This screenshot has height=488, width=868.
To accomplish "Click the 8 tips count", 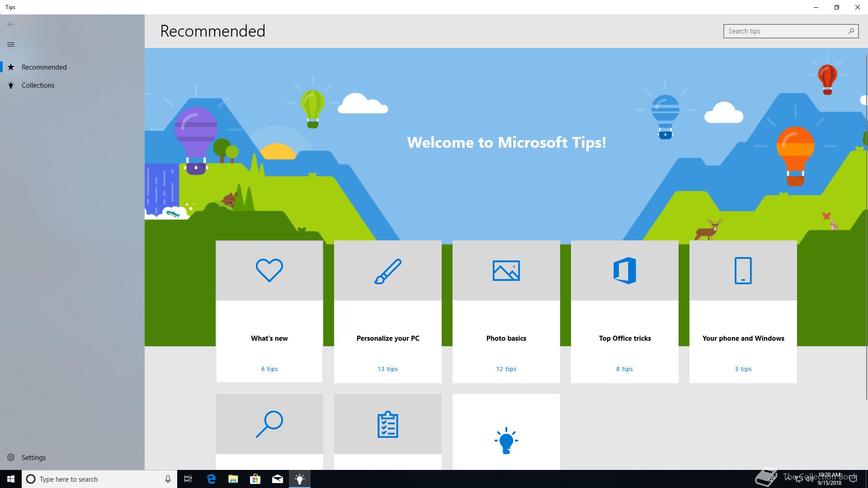I will click(x=625, y=369).
